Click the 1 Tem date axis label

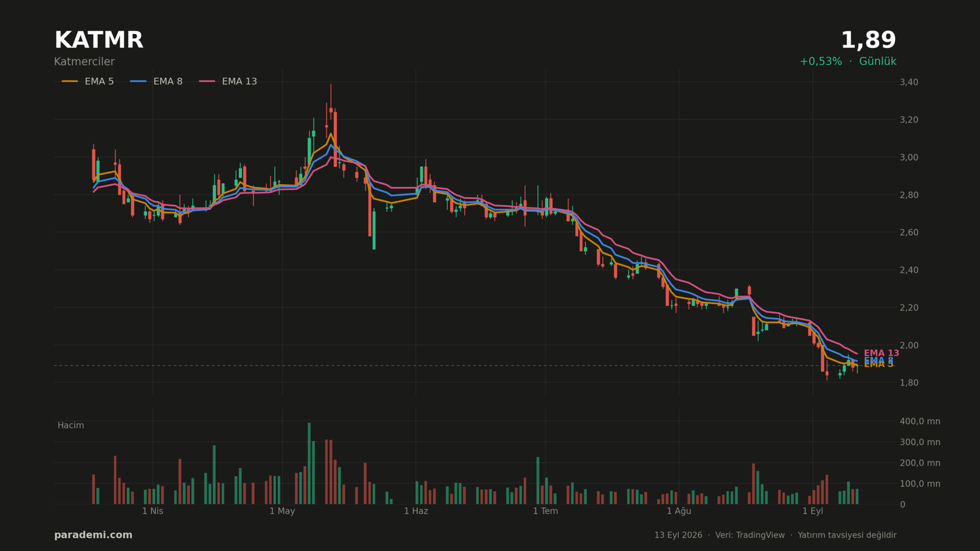pos(545,511)
